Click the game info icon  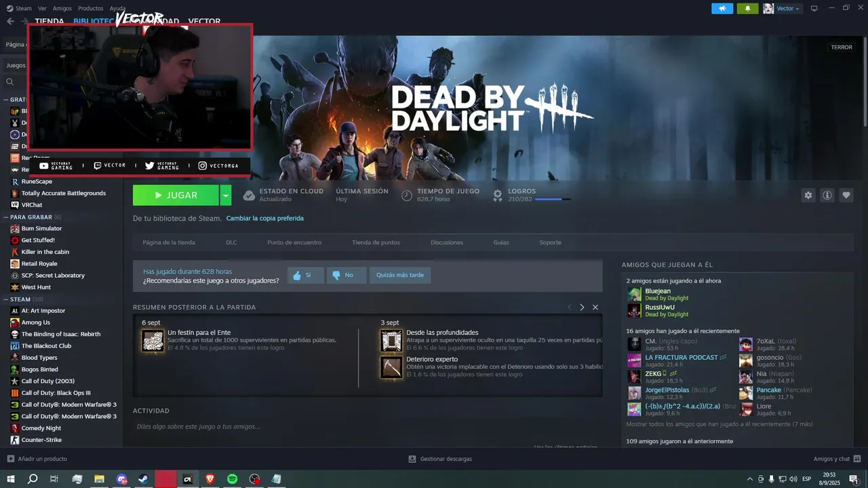point(827,195)
